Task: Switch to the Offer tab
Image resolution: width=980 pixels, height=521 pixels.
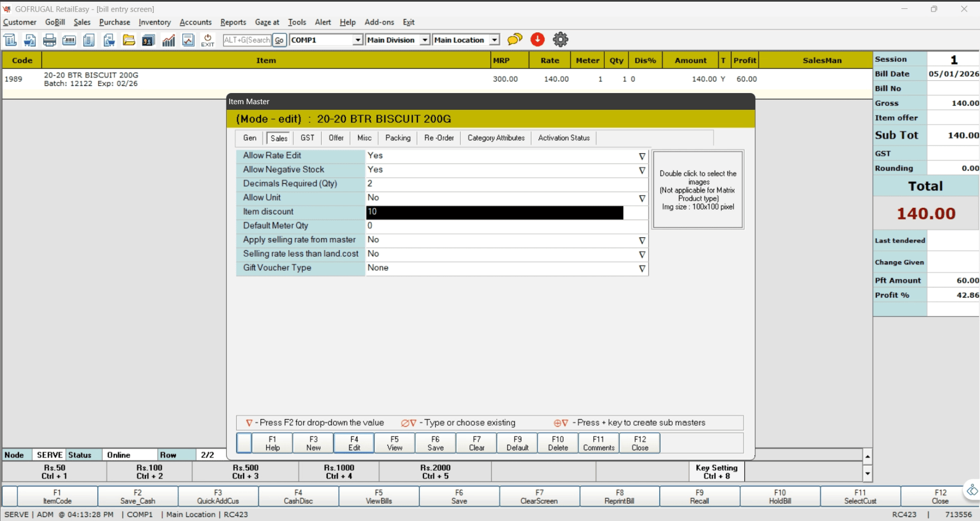Action: pos(336,138)
